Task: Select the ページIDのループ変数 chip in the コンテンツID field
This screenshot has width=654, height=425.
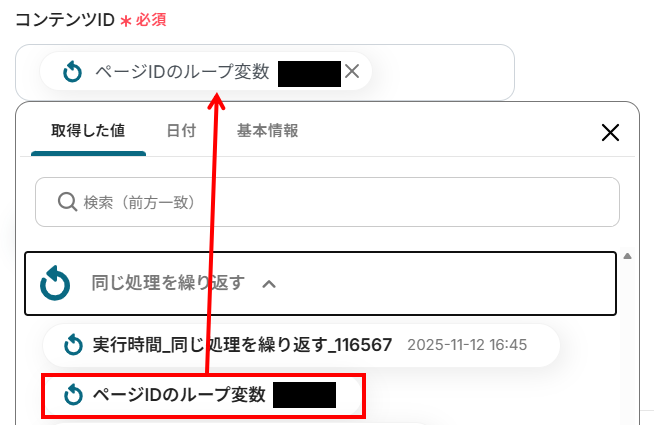Action: point(206,72)
